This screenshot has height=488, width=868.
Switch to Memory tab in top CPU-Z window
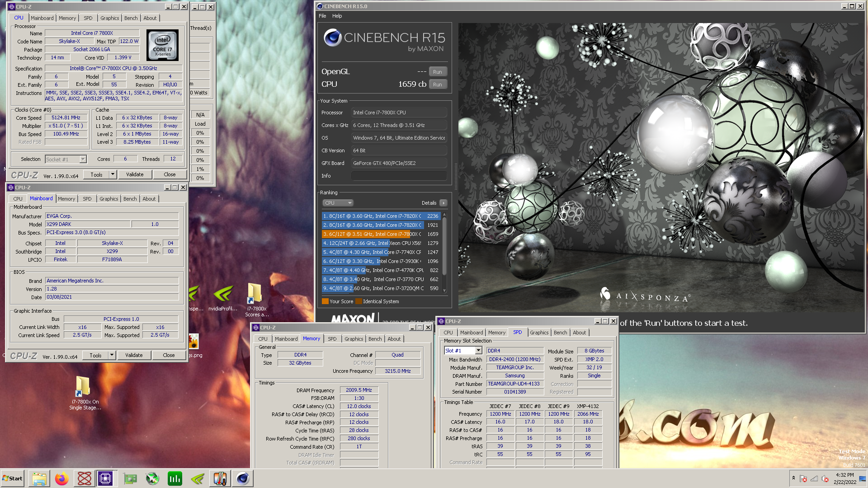click(67, 18)
